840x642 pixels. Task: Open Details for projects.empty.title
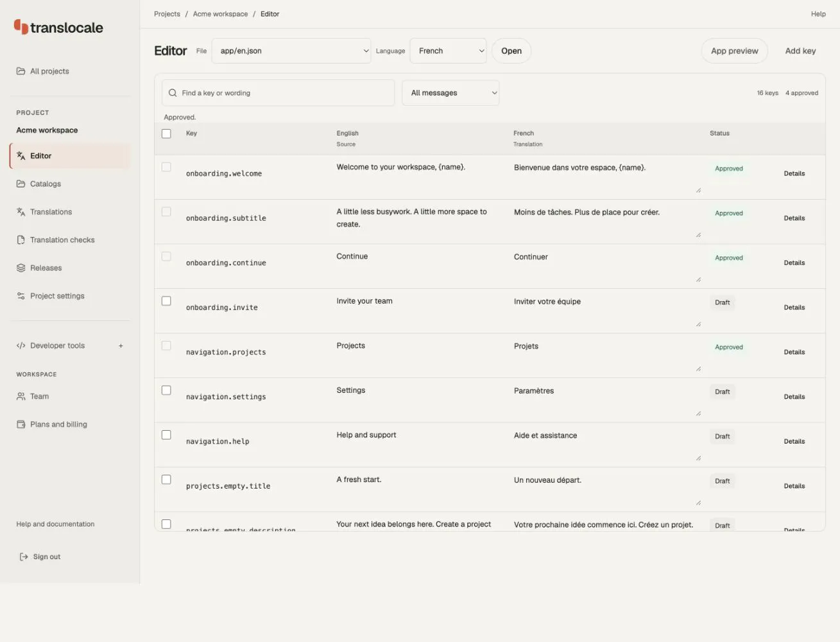point(794,486)
